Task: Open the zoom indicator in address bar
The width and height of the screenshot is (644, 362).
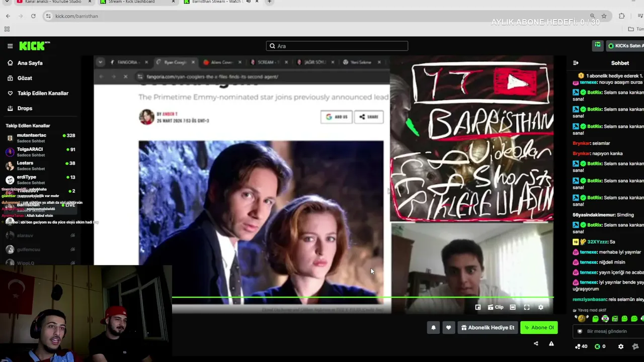Action: pos(593,16)
